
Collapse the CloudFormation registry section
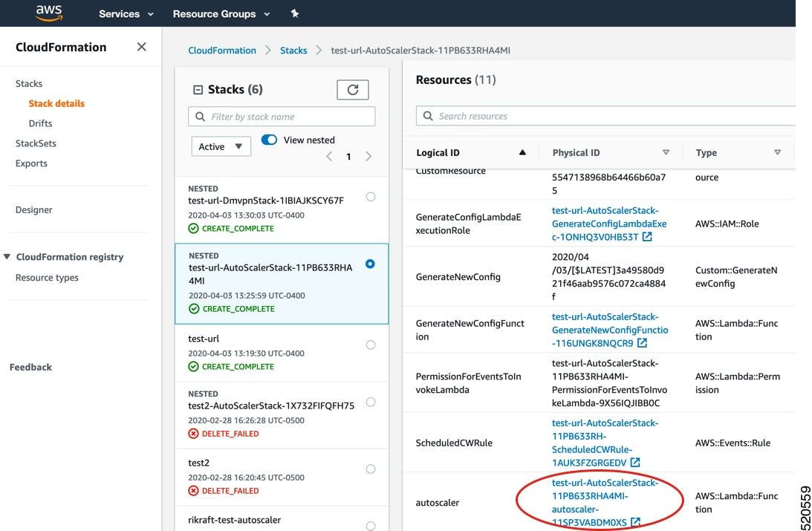(9, 256)
